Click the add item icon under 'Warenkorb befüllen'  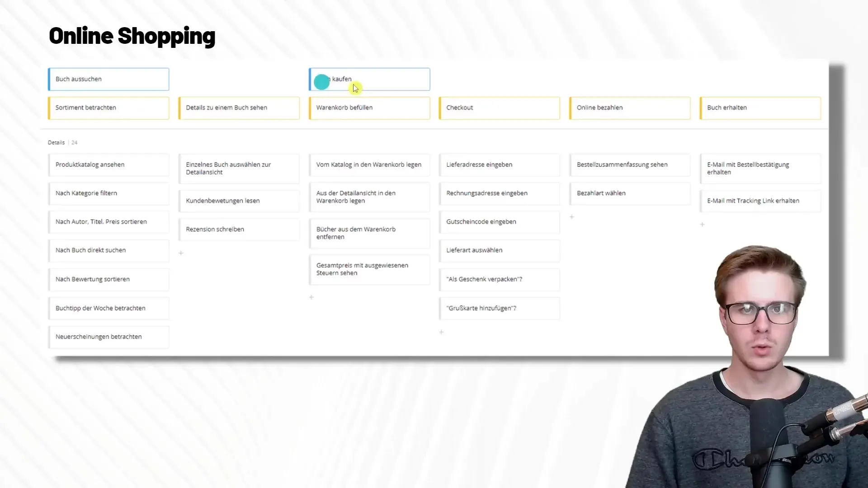311,297
